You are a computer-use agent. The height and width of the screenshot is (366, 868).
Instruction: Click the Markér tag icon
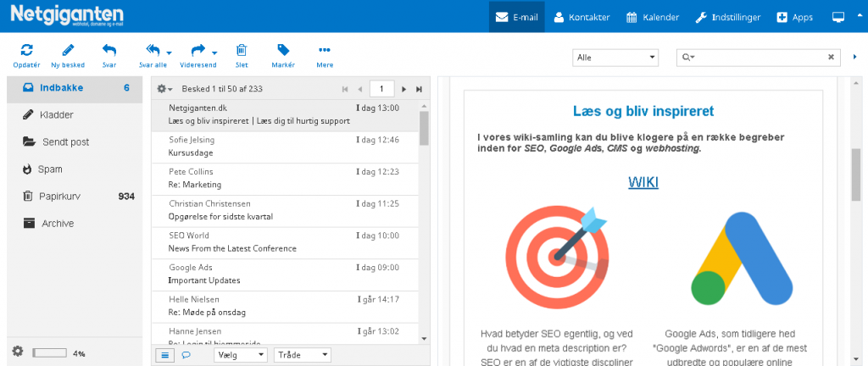pos(283,51)
